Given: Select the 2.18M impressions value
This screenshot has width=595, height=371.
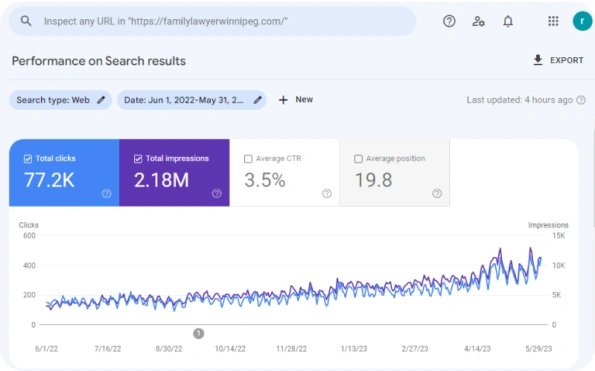Looking at the screenshot, I should click(161, 180).
